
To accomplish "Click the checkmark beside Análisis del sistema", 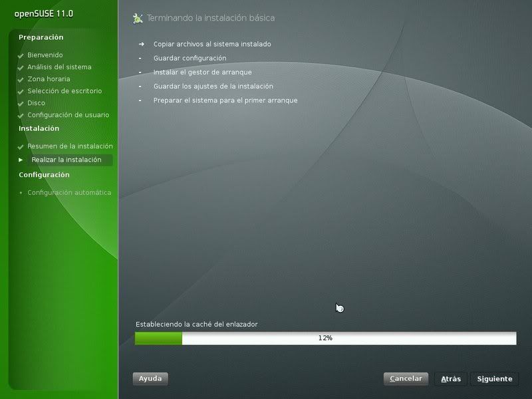I will click(21, 68).
